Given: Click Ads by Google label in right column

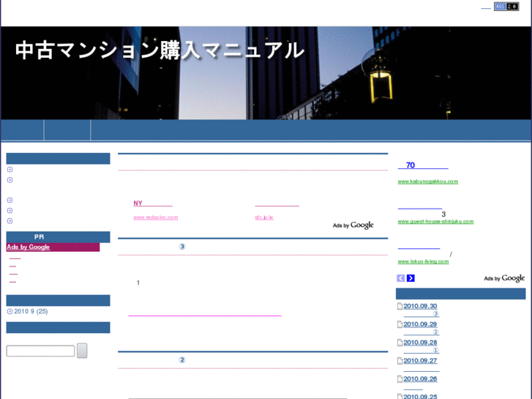Looking at the screenshot, I should (x=504, y=278).
